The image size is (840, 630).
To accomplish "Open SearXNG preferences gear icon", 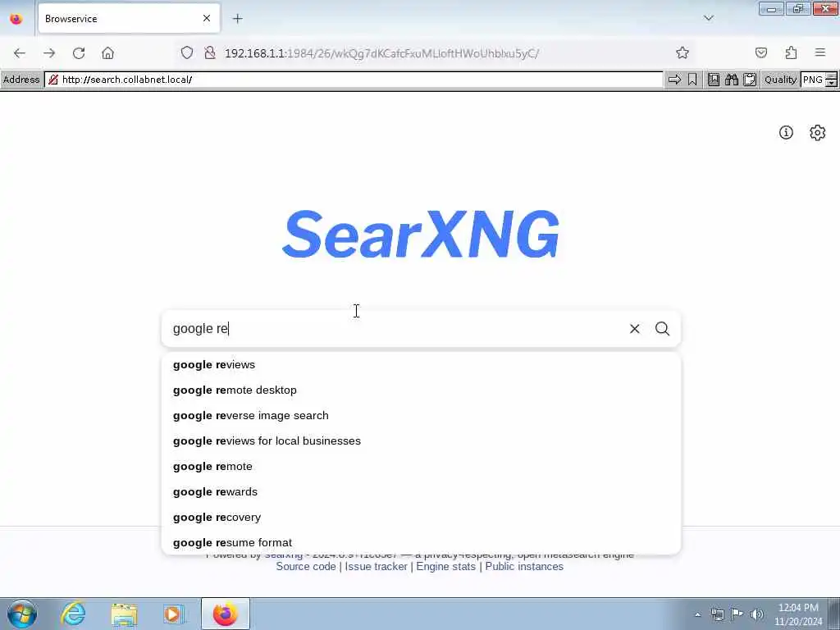I will (x=818, y=132).
